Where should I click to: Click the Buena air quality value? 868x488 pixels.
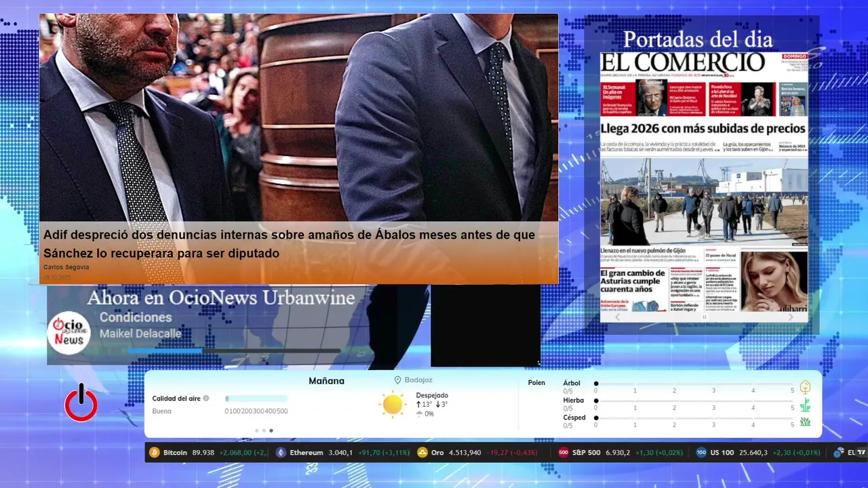[x=161, y=411]
